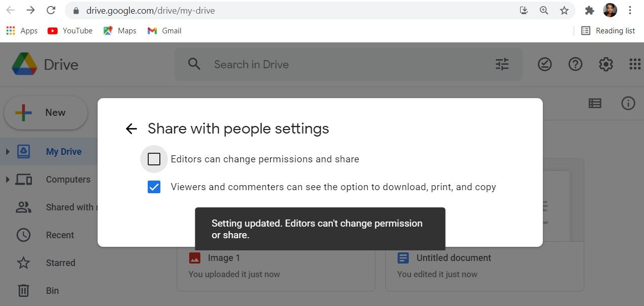Image resolution: width=644 pixels, height=306 pixels.
Task: Open the Starred section
Action: 60,263
